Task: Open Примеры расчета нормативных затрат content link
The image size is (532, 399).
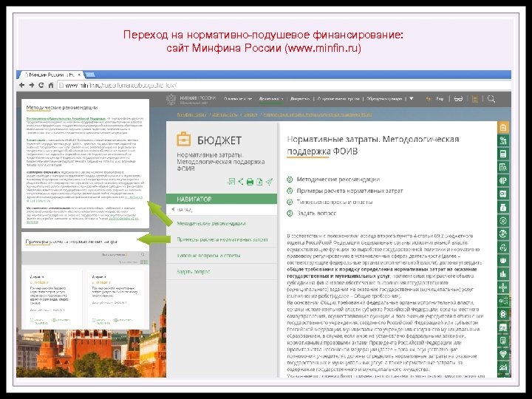Action: (x=349, y=191)
